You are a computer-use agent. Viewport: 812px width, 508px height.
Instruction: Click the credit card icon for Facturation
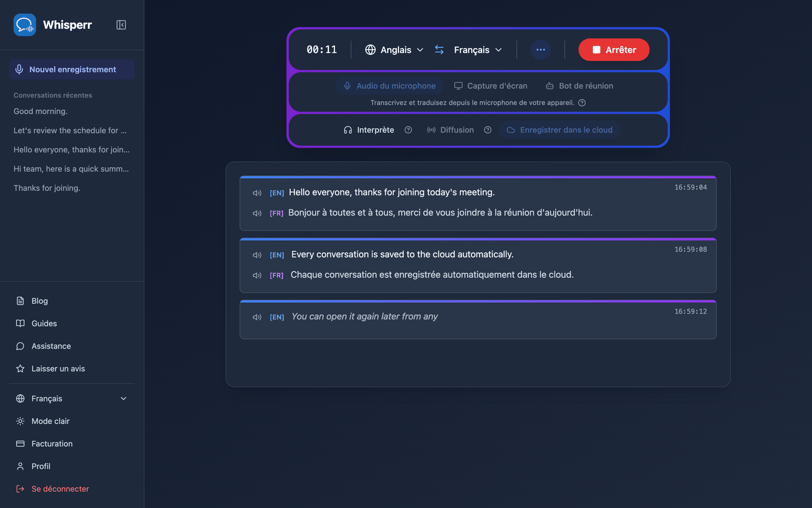click(x=20, y=443)
